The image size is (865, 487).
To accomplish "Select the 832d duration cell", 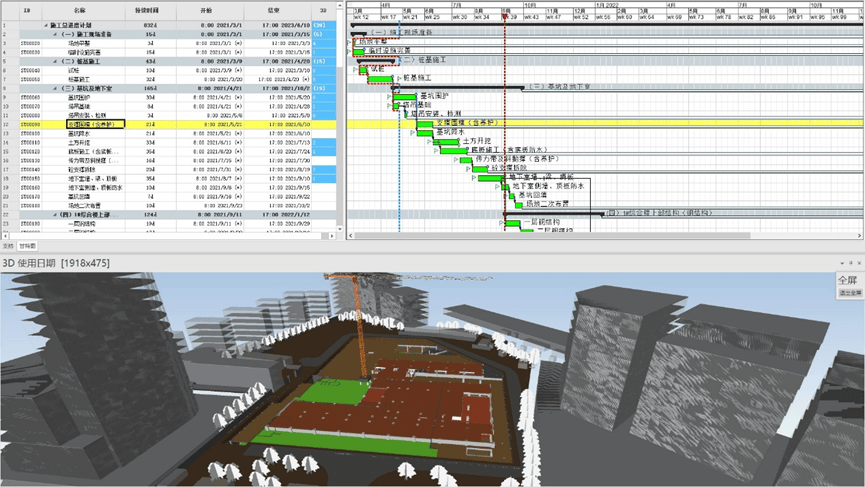I will [x=149, y=25].
